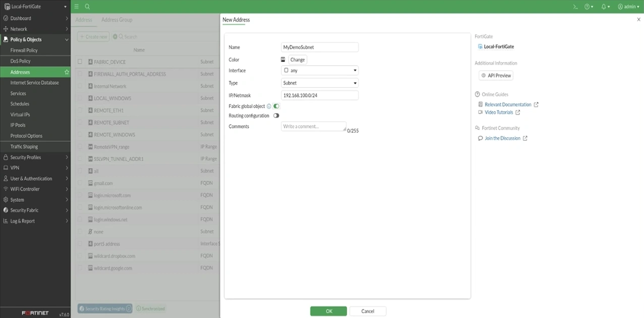This screenshot has width=644, height=318.
Task: Enable the Routing configuration toggle
Action: (x=276, y=116)
